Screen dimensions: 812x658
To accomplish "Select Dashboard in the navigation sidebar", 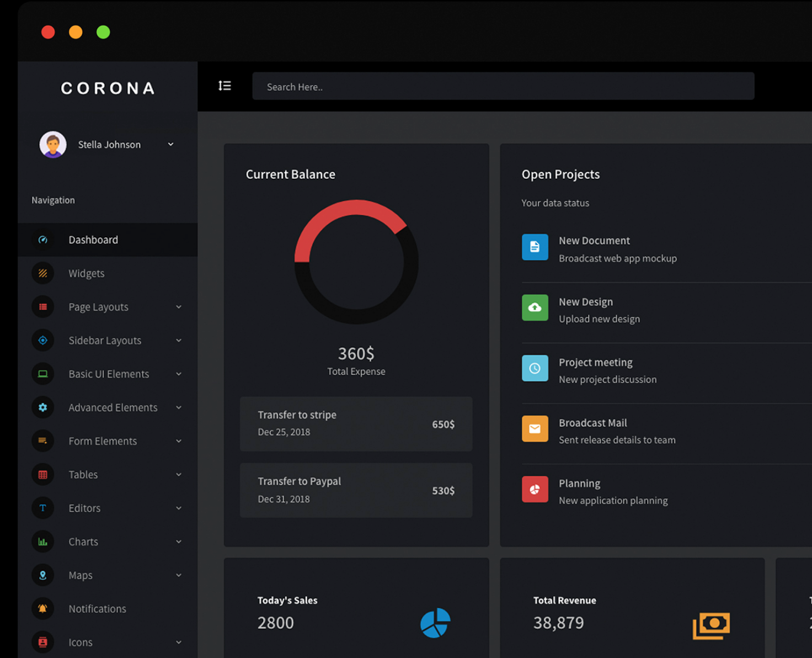I will tap(93, 240).
